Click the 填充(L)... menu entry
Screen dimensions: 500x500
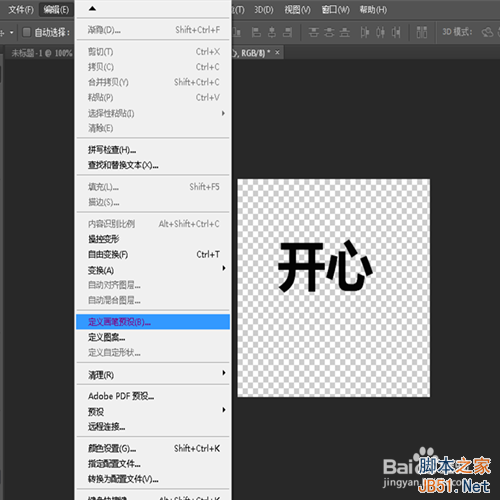(x=153, y=187)
